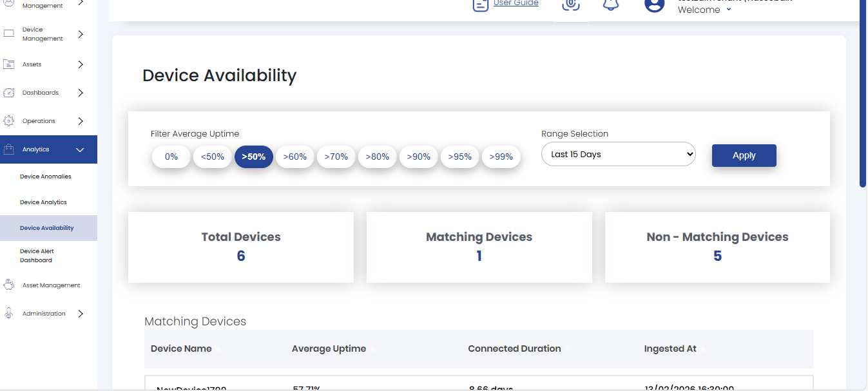
Task: Expand the top Management menu chevron
Action: point(81,3)
